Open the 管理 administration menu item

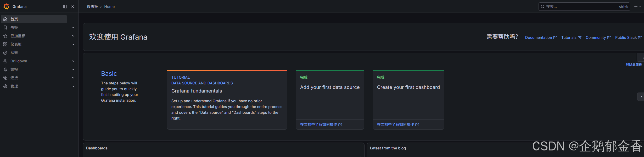pos(14,86)
